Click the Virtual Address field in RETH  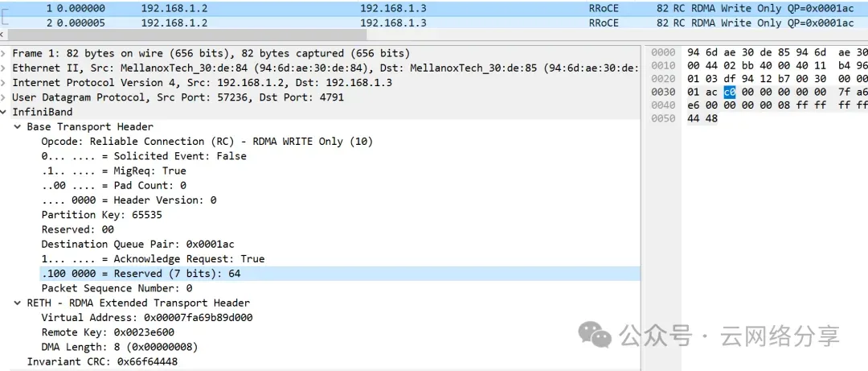click(x=146, y=318)
